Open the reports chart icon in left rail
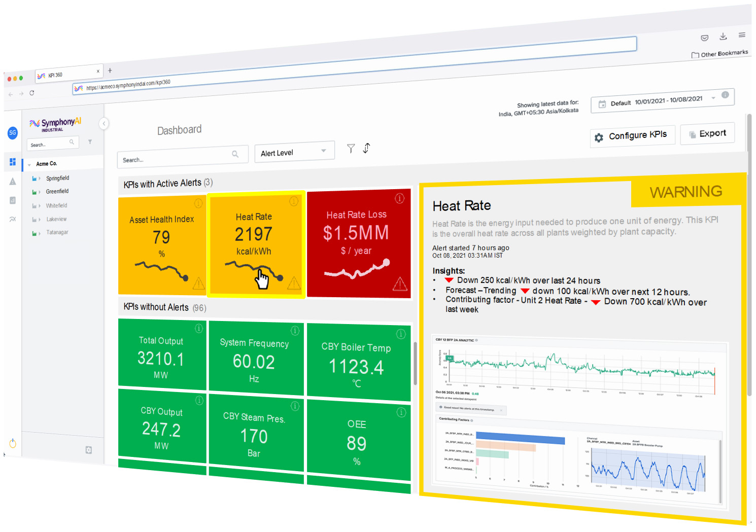756x532 pixels. click(x=13, y=200)
